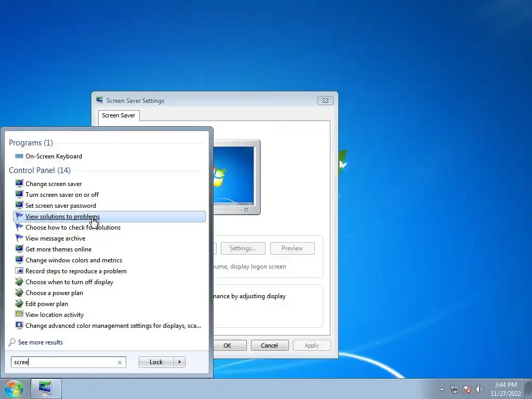
Task: Click Preview button in Screen Saver Settings
Action: coord(292,248)
